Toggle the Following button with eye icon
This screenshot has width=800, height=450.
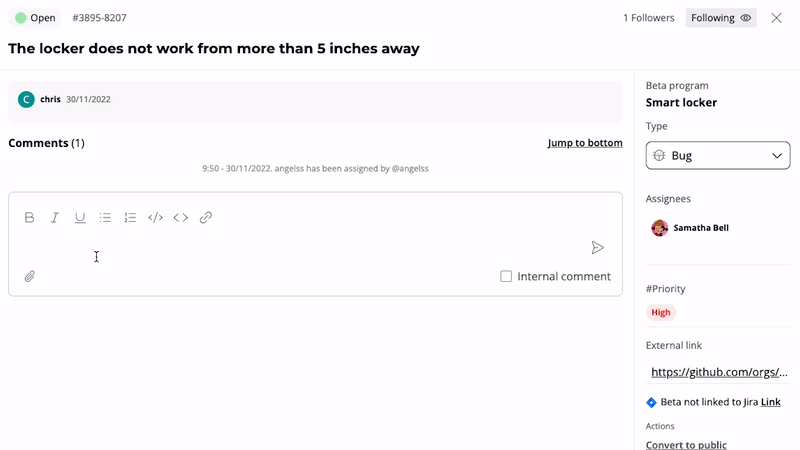[x=720, y=18]
